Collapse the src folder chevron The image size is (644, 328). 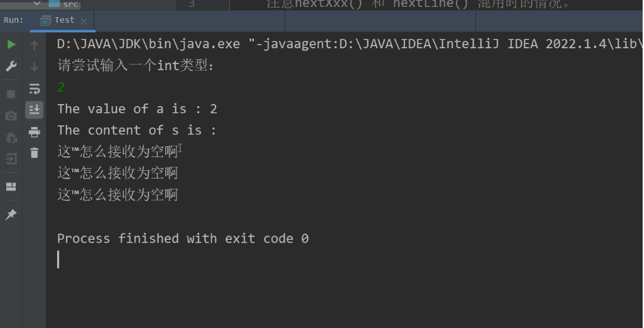(38, 4)
